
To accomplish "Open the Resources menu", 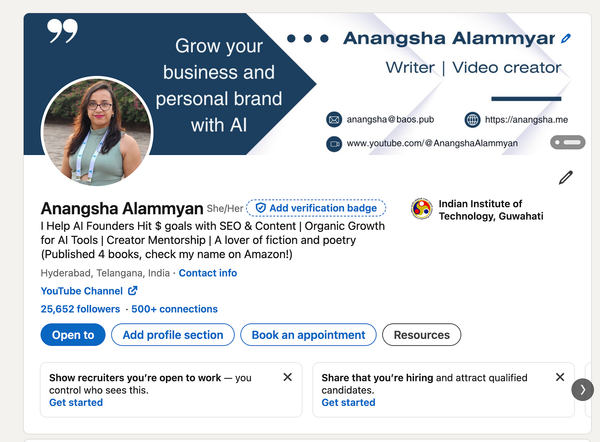I will 421,335.
